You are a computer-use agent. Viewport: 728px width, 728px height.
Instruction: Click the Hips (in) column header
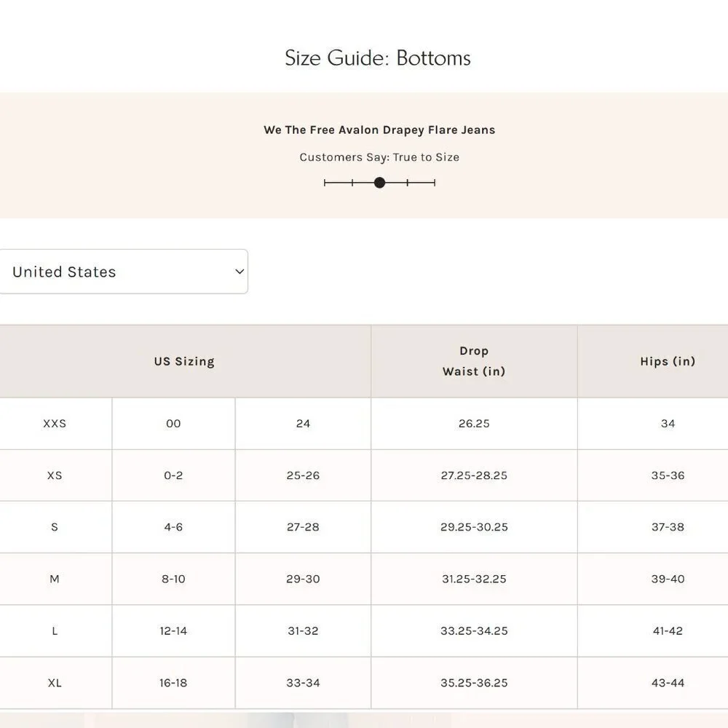pyautogui.click(x=668, y=361)
